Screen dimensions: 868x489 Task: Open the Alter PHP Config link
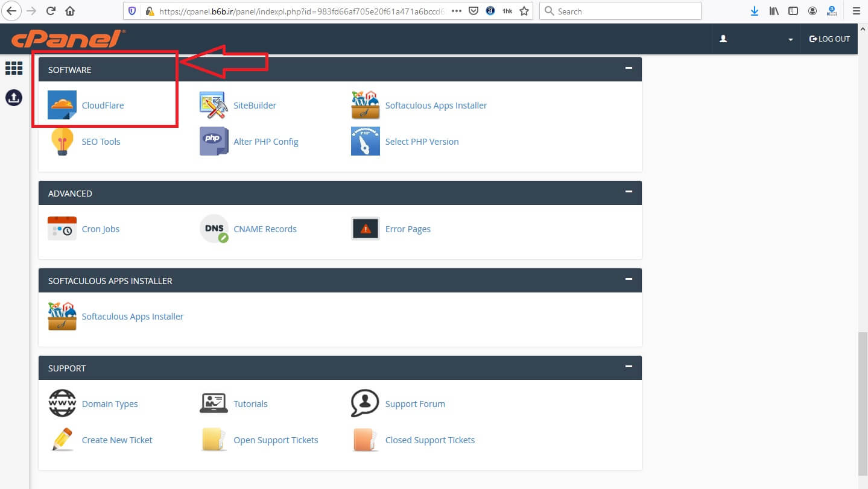(x=266, y=142)
